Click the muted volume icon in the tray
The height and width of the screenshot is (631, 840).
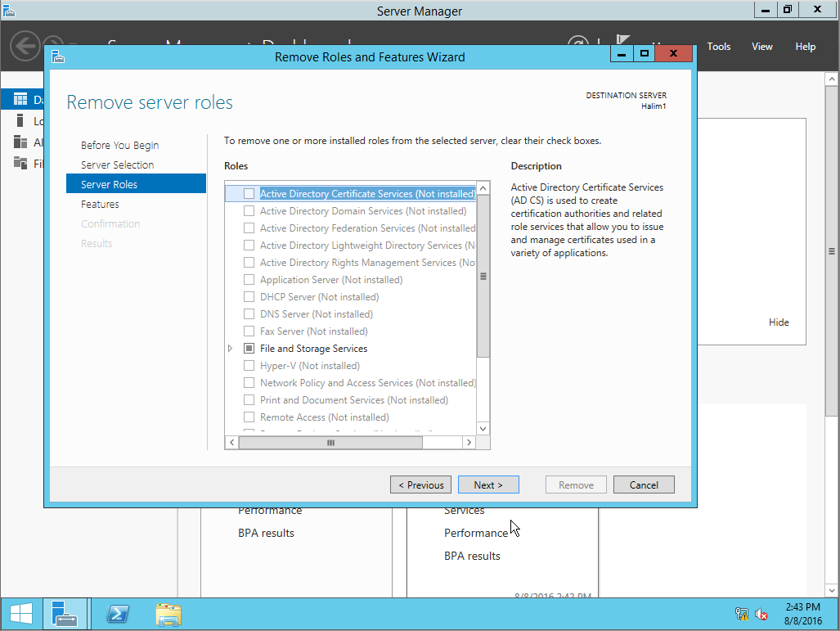(x=761, y=613)
